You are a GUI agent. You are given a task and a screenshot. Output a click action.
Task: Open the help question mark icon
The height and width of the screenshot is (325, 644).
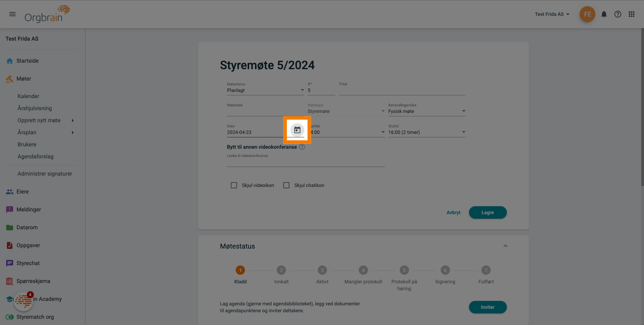coord(618,14)
